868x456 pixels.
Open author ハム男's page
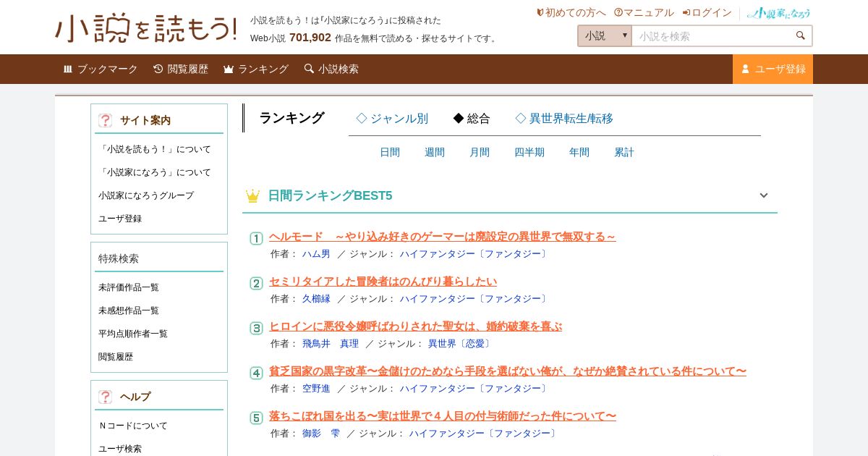(x=316, y=254)
